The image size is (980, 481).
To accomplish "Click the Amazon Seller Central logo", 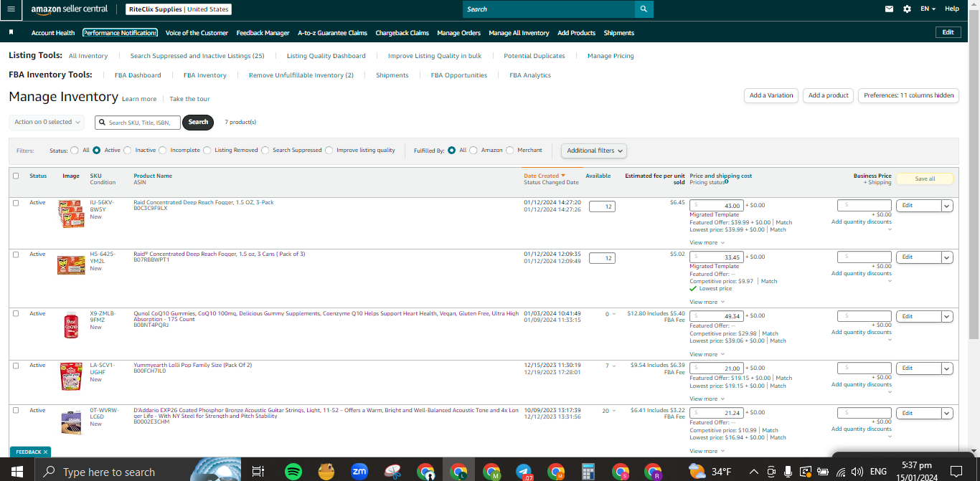I will click(x=70, y=9).
